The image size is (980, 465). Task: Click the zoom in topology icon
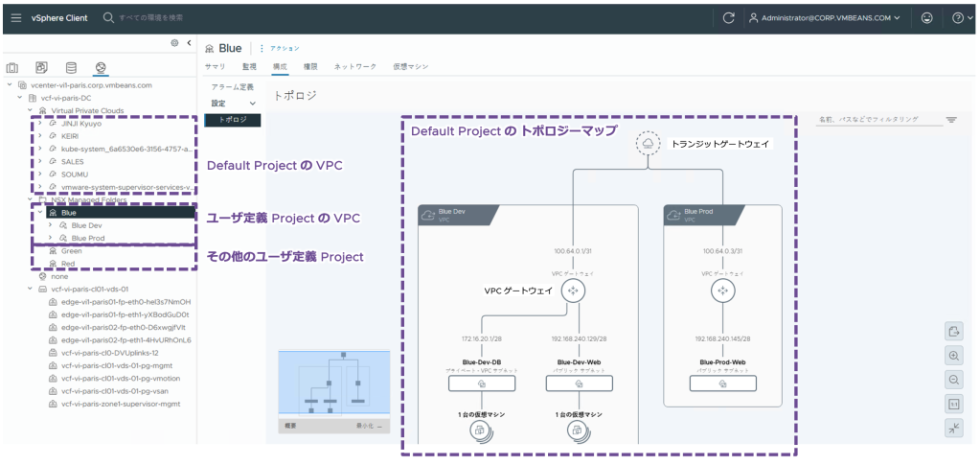(953, 355)
